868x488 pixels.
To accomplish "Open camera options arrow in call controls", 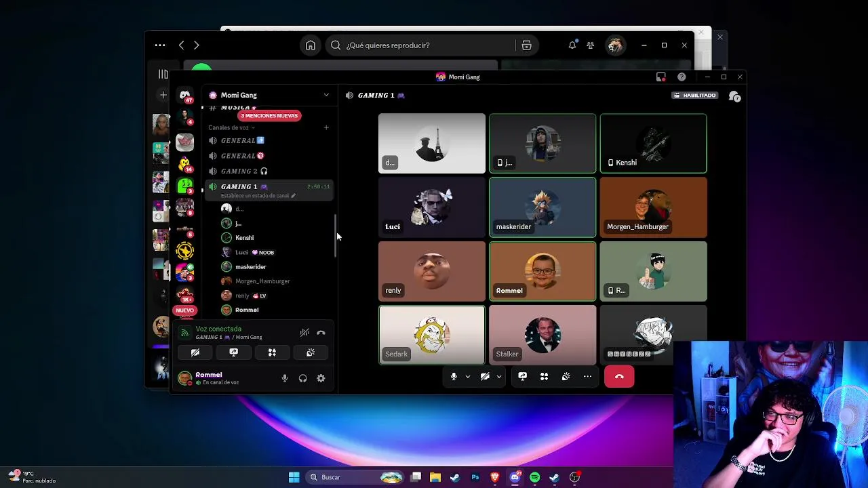I will click(498, 376).
